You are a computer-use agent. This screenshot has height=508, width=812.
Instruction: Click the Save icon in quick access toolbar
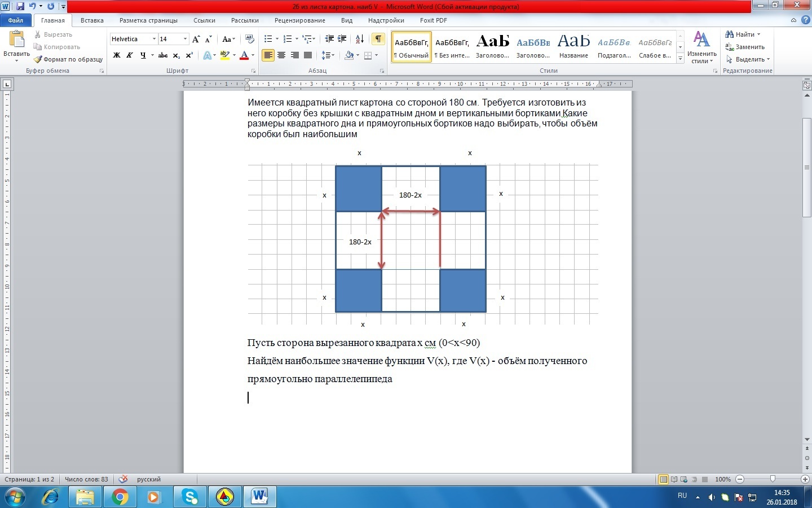coord(20,7)
